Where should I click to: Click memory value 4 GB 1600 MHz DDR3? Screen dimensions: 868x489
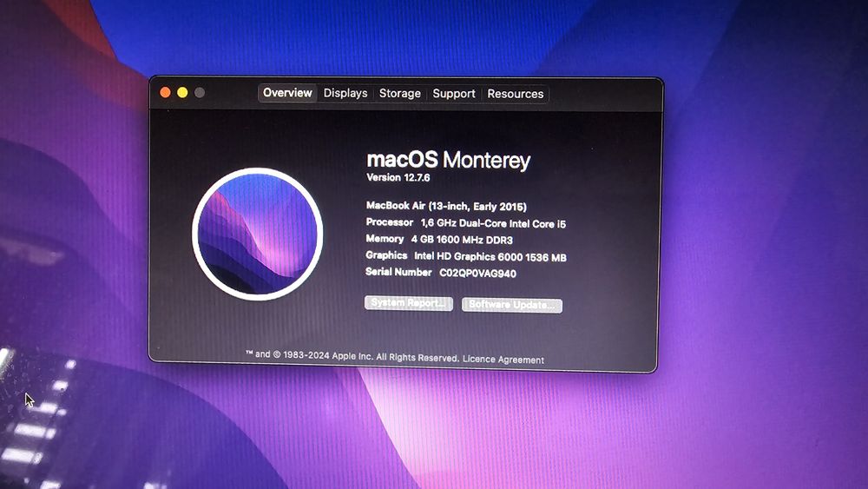coord(462,240)
